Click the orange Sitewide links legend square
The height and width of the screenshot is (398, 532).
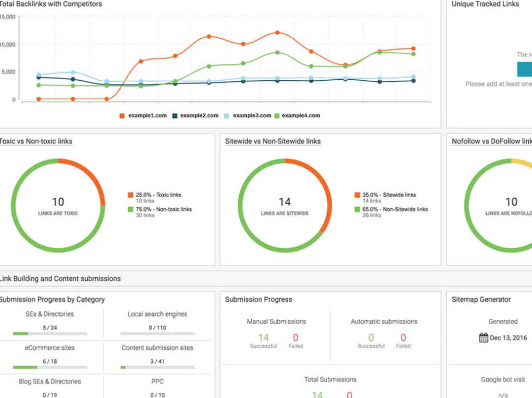[x=357, y=195]
